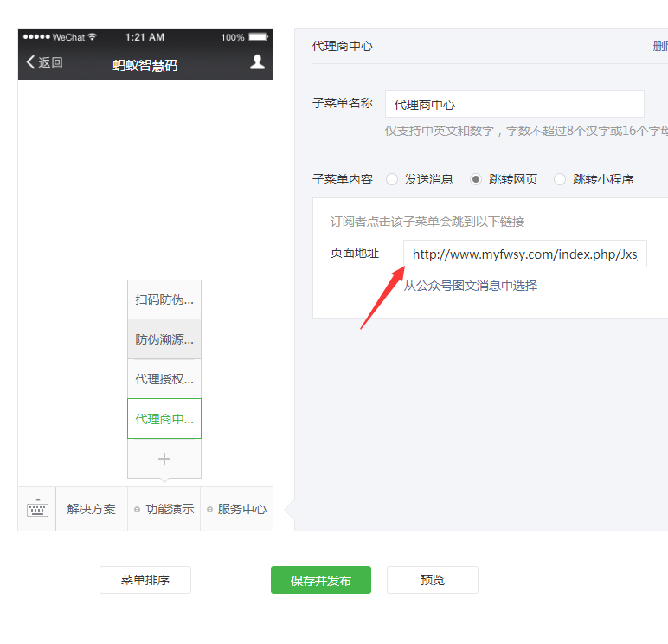
Task: Select the 代理商中... submenu item
Action: click(x=164, y=419)
